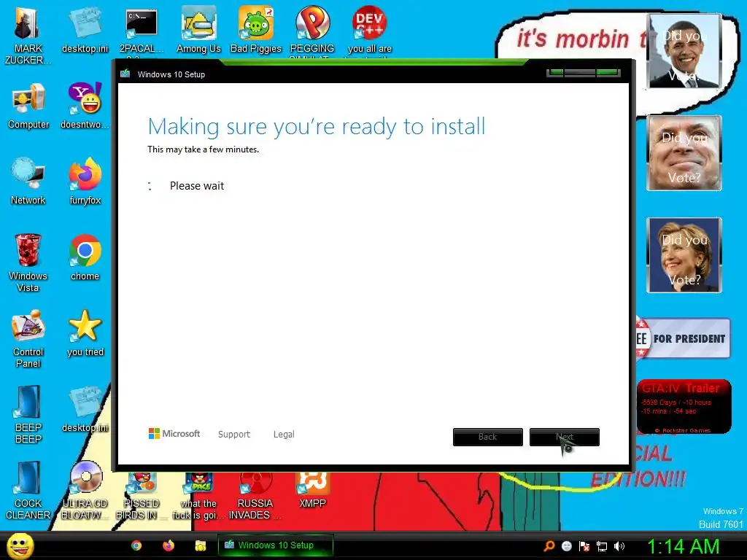Open the network tray icon
The image size is (747, 560).
pyautogui.click(x=602, y=546)
